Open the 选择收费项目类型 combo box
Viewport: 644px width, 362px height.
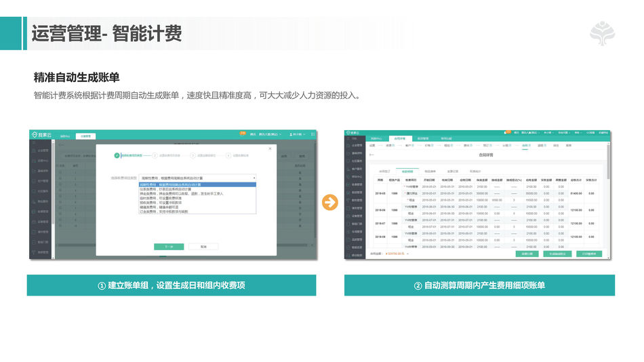[x=198, y=178]
